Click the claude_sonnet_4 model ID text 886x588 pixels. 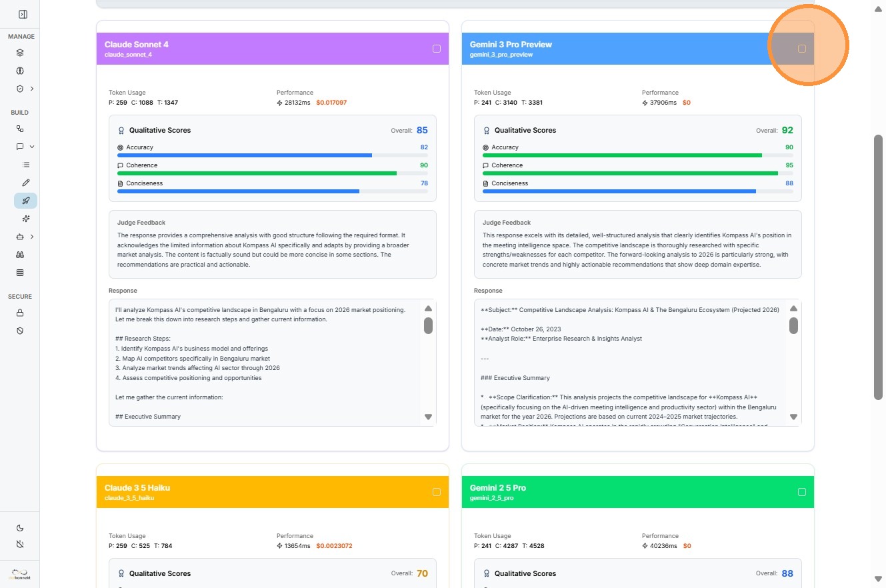[x=128, y=55]
